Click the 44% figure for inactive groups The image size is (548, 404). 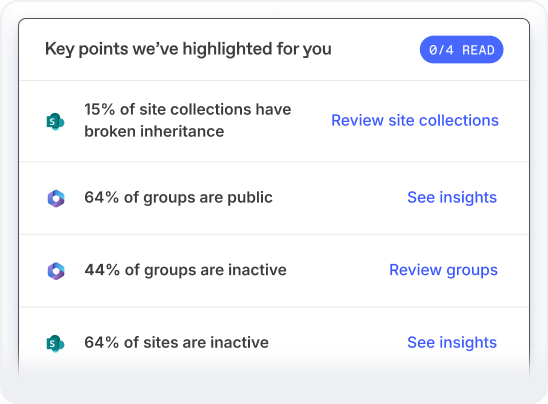(102, 270)
